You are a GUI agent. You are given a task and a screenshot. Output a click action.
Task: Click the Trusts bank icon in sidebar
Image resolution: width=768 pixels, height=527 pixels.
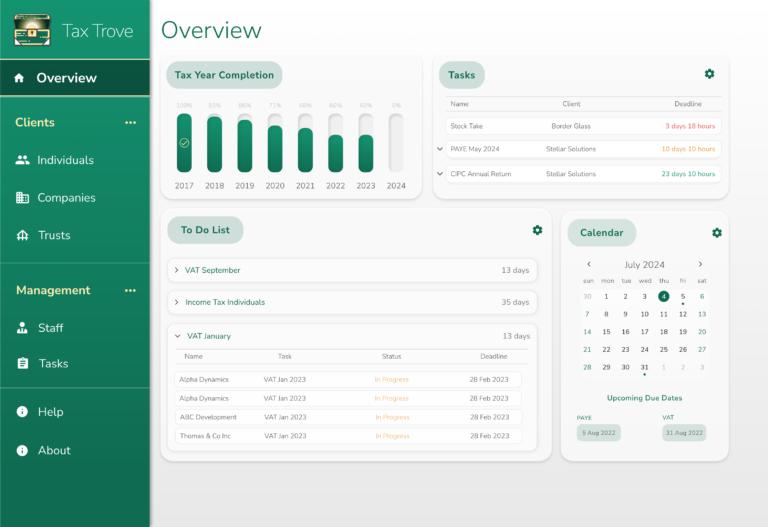point(22,236)
